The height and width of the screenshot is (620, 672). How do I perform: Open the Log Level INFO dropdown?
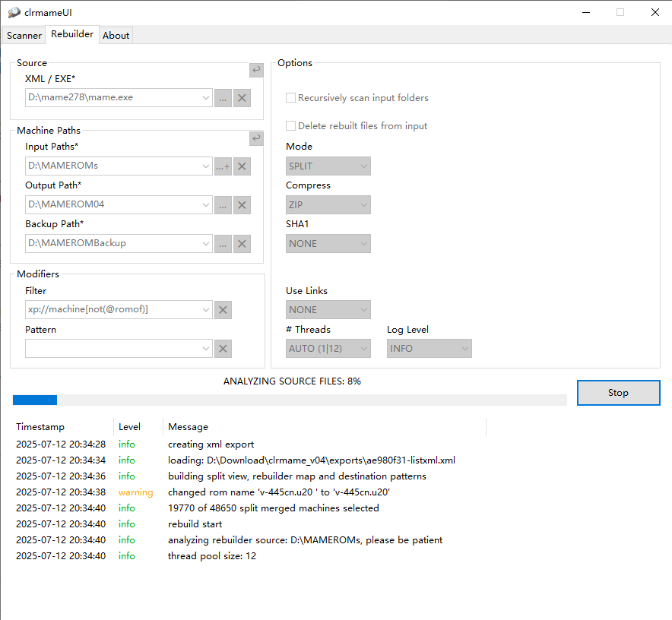[x=430, y=348]
